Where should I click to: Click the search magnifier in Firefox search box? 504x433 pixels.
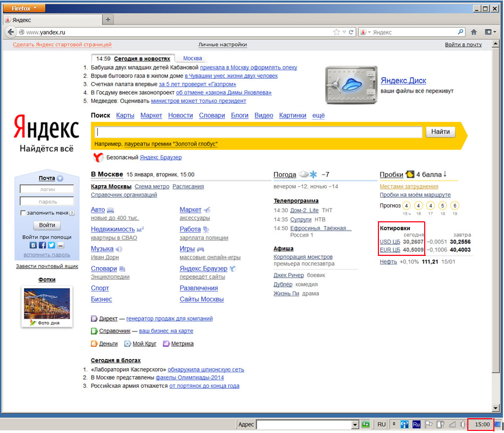[x=460, y=32]
